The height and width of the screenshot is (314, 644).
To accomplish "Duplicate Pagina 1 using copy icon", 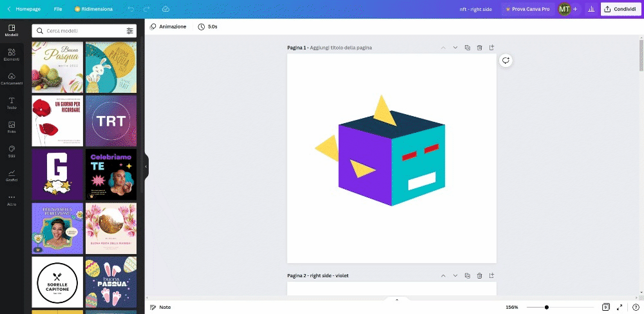I will 468,48.
